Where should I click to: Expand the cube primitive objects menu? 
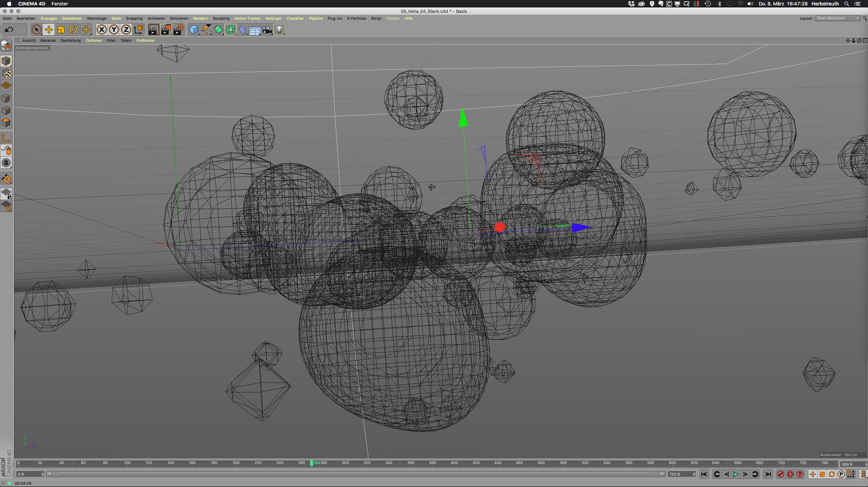point(194,30)
